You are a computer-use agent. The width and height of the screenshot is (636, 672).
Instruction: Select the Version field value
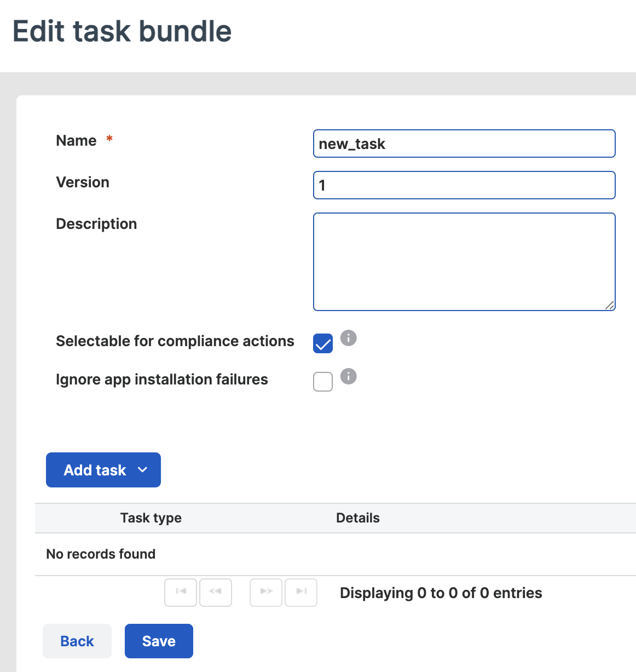pos(464,185)
